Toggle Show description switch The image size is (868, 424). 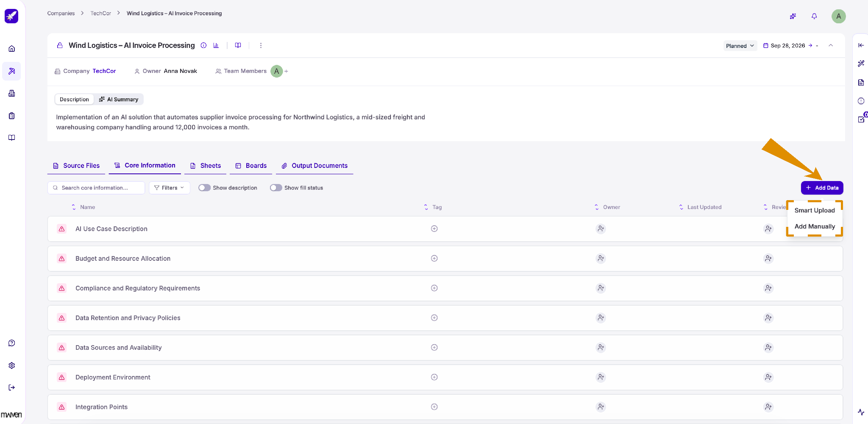pyautogui.click(x=204, y=188)
